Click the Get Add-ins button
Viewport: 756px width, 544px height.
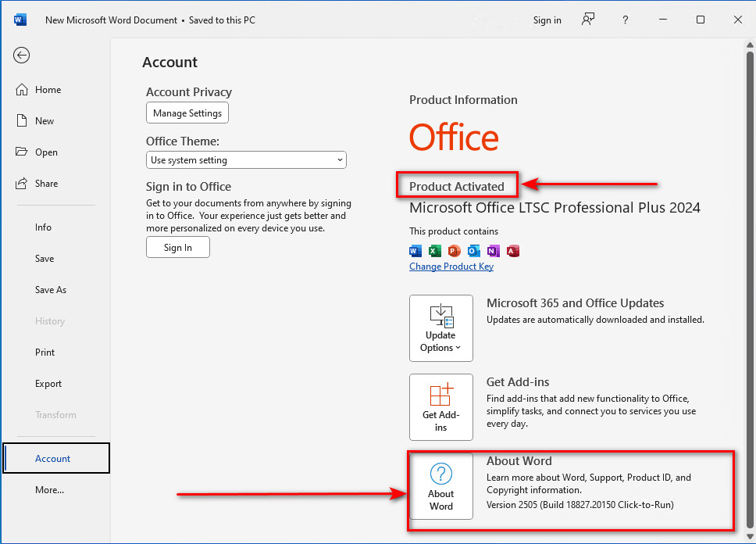440,407
